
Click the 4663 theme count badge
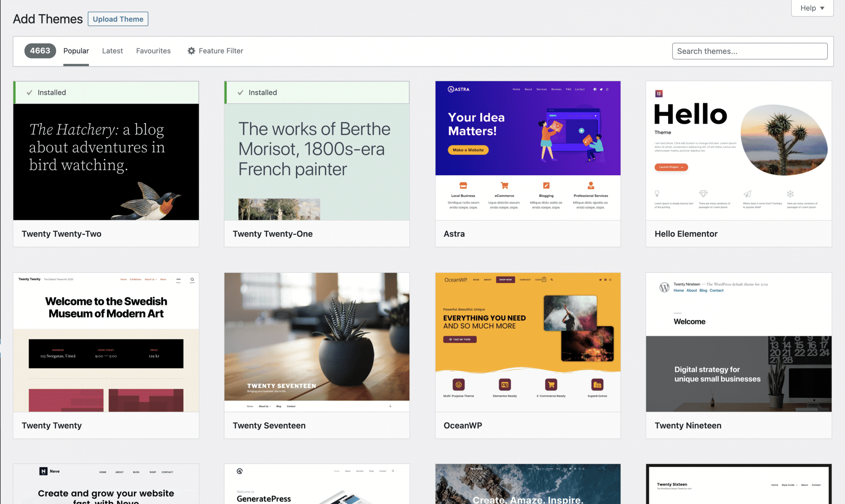(40, 50)
